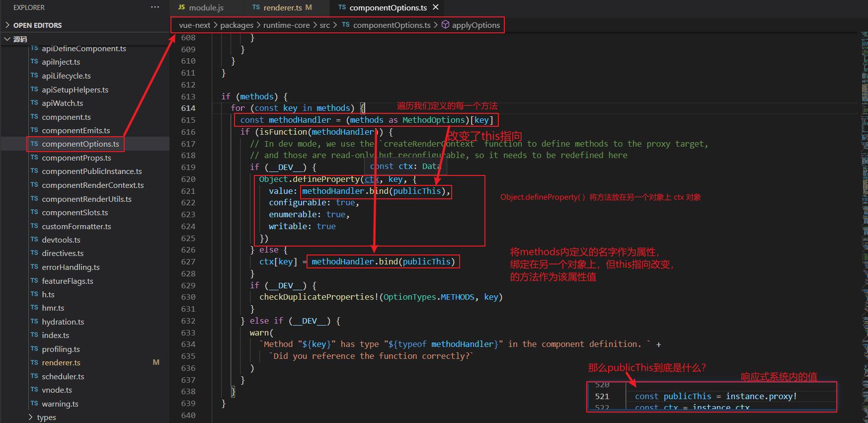
Task: Open apiSetupHelpers.ts file
Action: coord(75,89)
